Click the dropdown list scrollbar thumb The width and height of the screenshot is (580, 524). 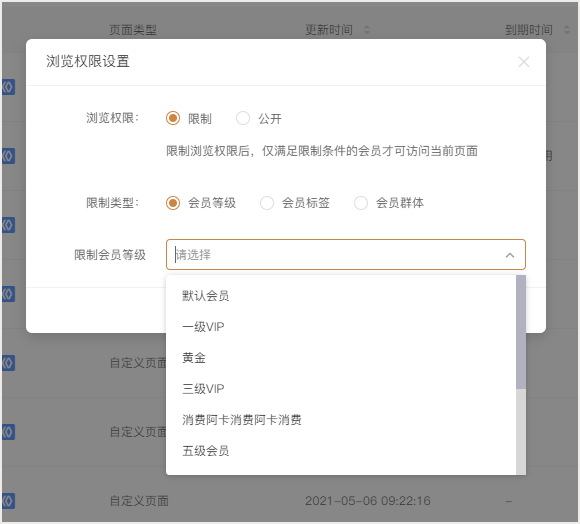pos(521,332)
